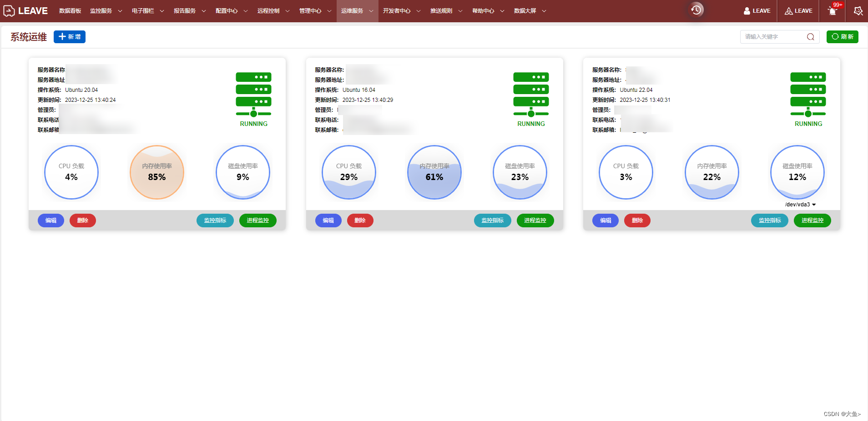The image size is (868, 421).
Task: Click the settings badge icon at far right
Action: pyautogui.click(x=858, y=11)
